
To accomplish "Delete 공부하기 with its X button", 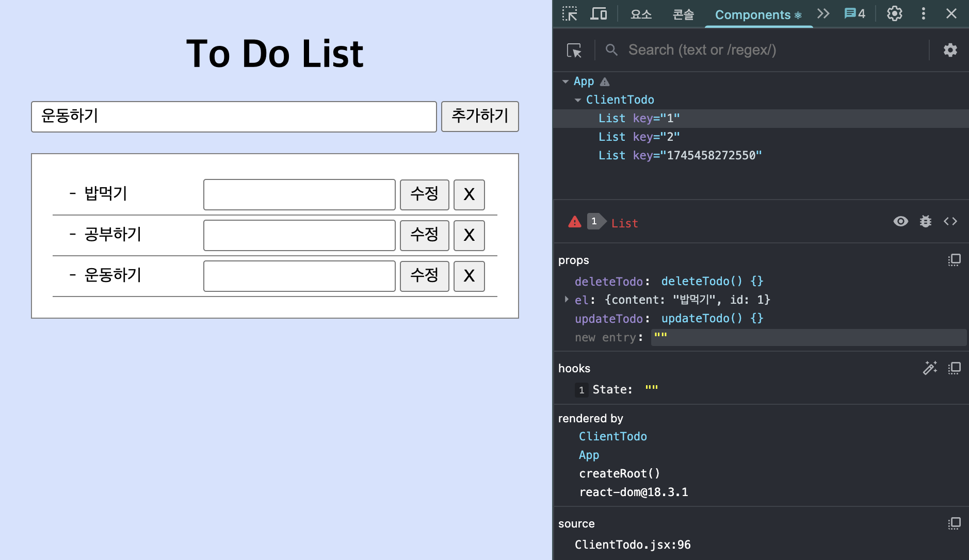I will 469,235.
